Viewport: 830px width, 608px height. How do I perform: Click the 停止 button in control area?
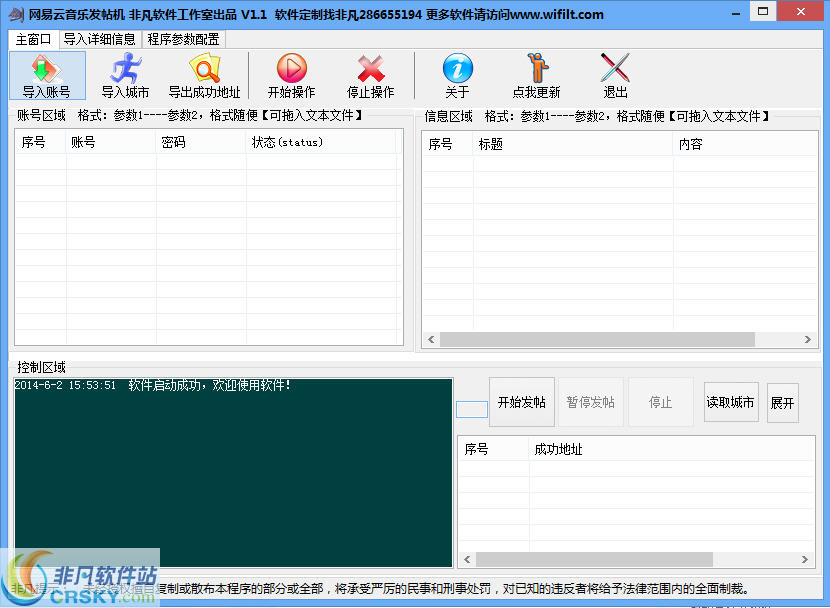pos(661,402)
